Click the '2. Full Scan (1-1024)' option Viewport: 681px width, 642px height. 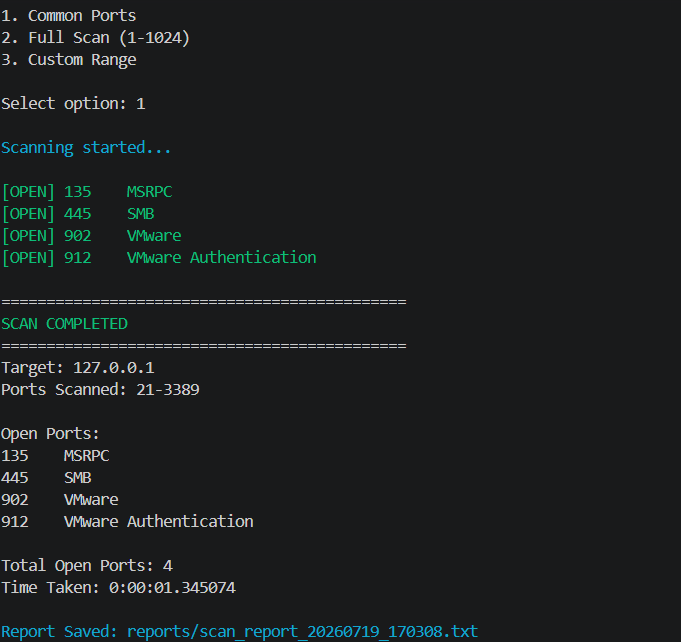(96, 38)
